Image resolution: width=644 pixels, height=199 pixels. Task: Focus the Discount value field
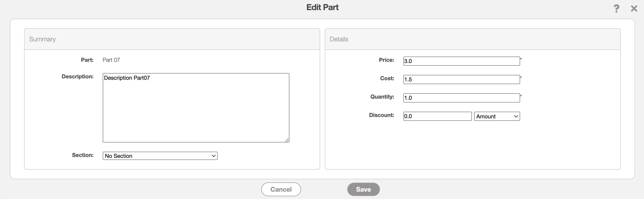click(x=437, y=116)
